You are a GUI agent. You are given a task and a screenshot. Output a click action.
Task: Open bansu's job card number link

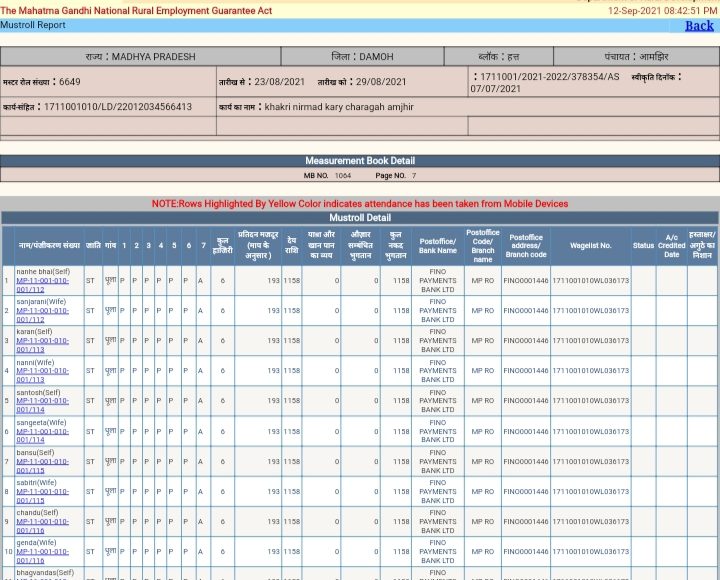click(42, 466)
